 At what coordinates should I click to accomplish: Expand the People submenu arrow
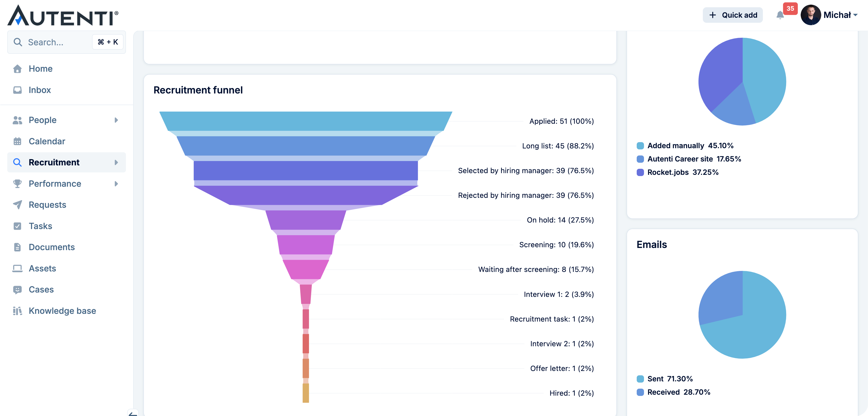pos(116,120)
